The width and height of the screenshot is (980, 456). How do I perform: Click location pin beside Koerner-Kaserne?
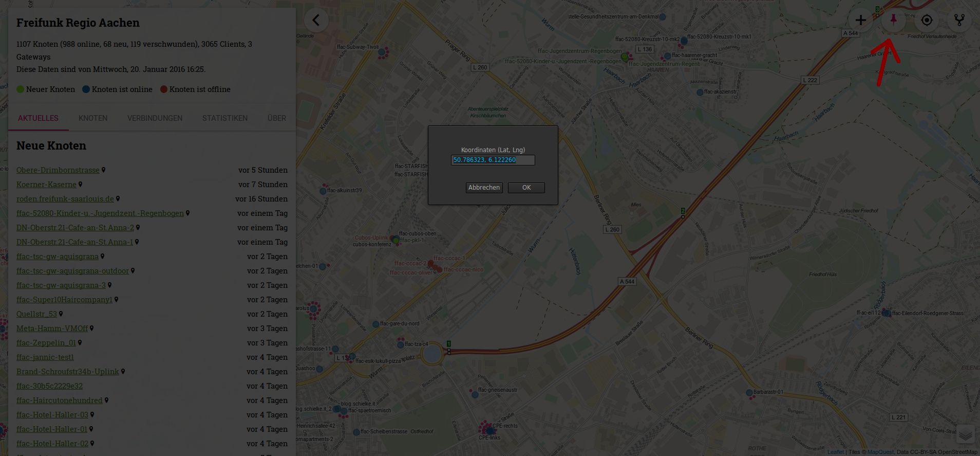[80, 185]
